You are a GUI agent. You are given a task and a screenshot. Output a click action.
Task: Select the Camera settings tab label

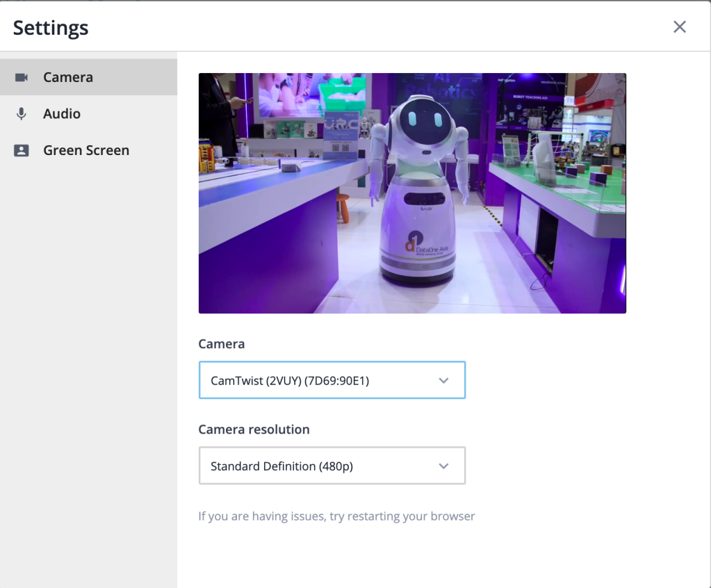tap(68, 77)
